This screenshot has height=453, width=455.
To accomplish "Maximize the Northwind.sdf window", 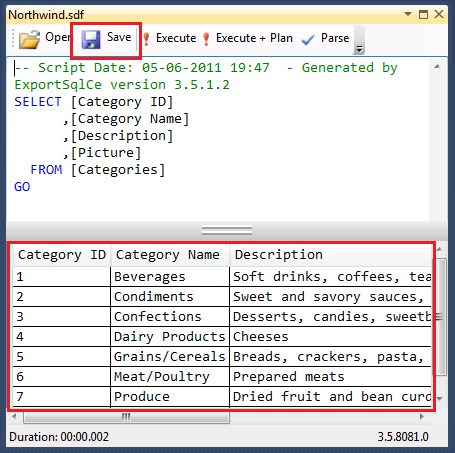I will (423, 14).
